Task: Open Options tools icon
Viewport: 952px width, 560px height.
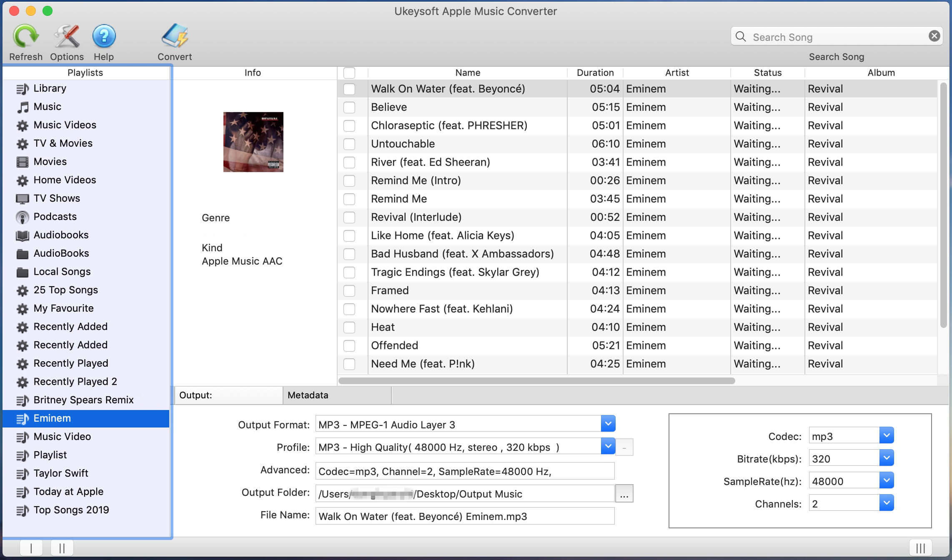Action: click(67, 36)
